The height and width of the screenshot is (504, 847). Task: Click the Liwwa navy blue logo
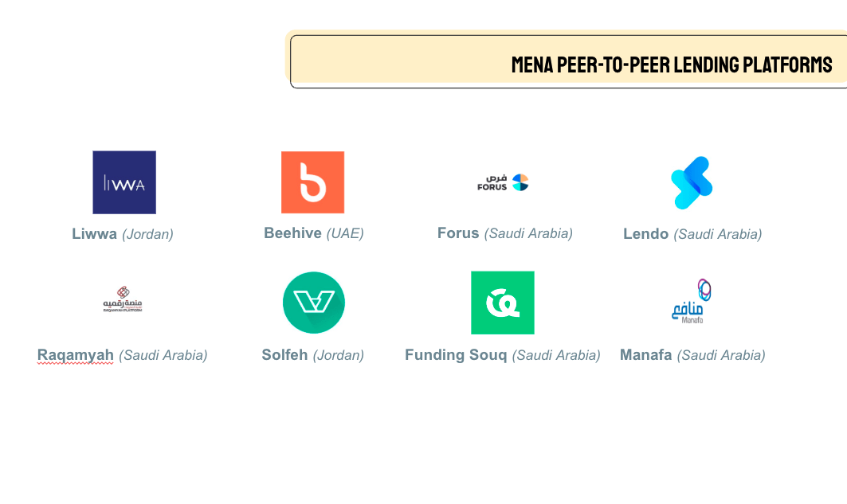point(124,182)
